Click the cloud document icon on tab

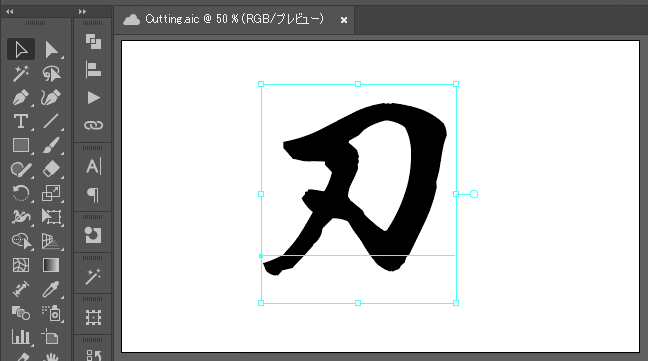click(x=131, y=19)
